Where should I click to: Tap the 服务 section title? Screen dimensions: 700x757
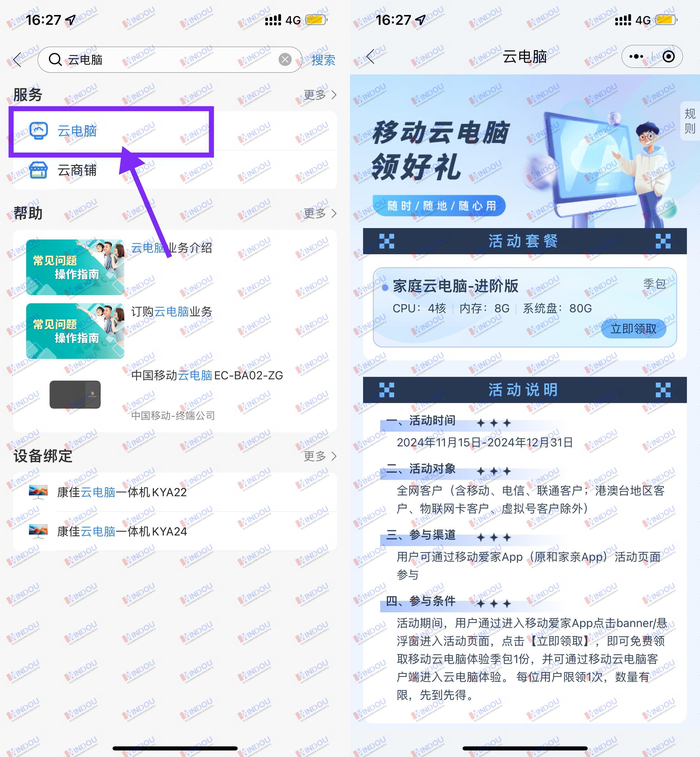pyautogui.click(x=28, y=95)
